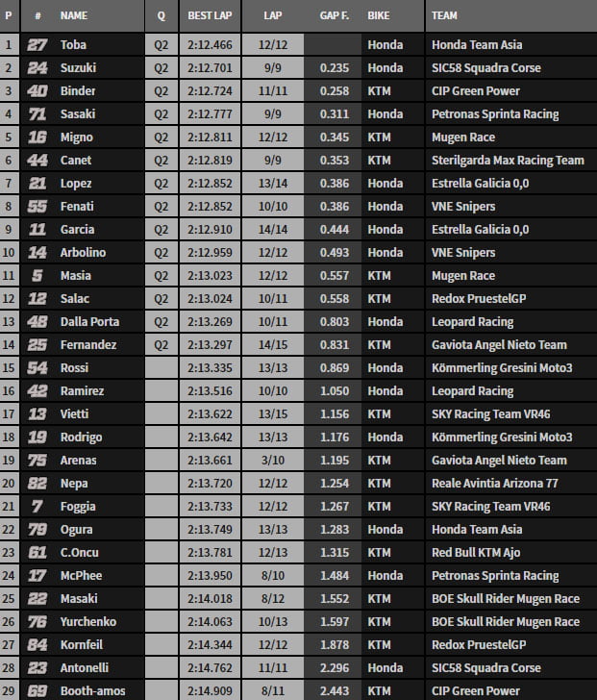Select number 40 badge next to Binder
The image size is (597, 700).
point(37,91)
